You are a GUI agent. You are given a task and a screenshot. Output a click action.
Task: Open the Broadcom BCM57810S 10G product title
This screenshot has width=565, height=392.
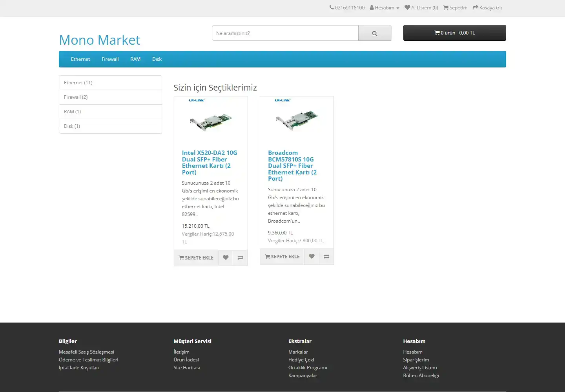292,165
